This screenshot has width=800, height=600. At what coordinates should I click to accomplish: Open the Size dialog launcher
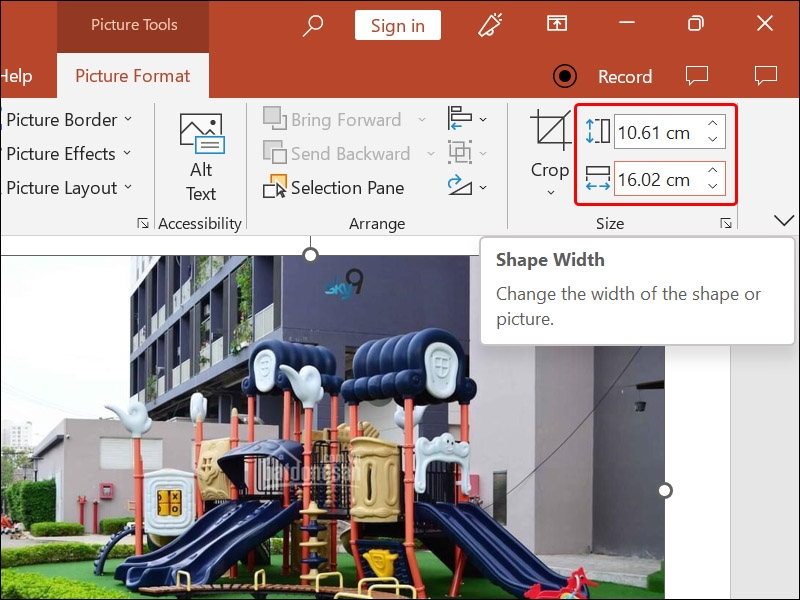[726, 223]
